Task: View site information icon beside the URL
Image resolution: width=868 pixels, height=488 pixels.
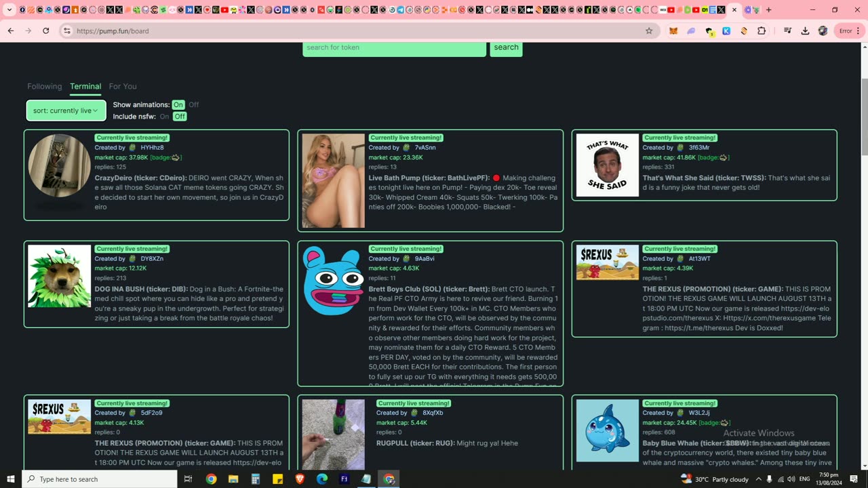Action: [x=66, y=30]
